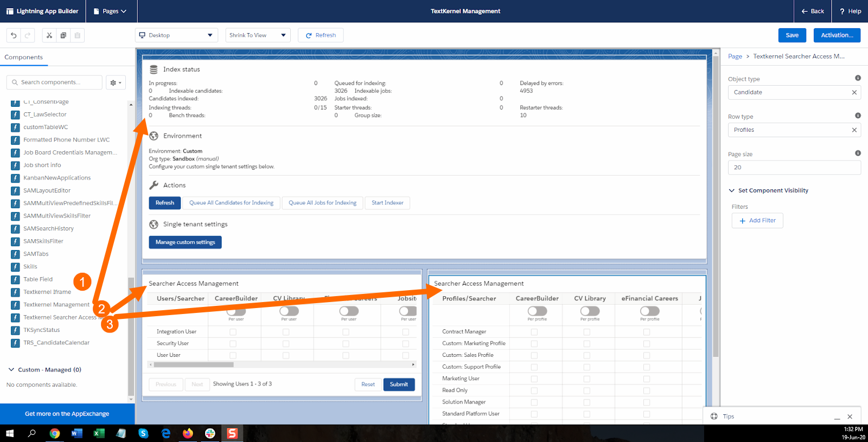Click the info icon beside Object type
The width and height of the screenshot is (868, 442).
click(x=858, y=78)
